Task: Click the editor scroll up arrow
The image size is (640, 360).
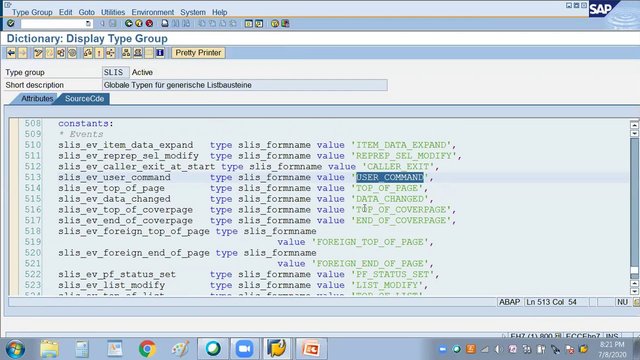Action: (634, 125)
